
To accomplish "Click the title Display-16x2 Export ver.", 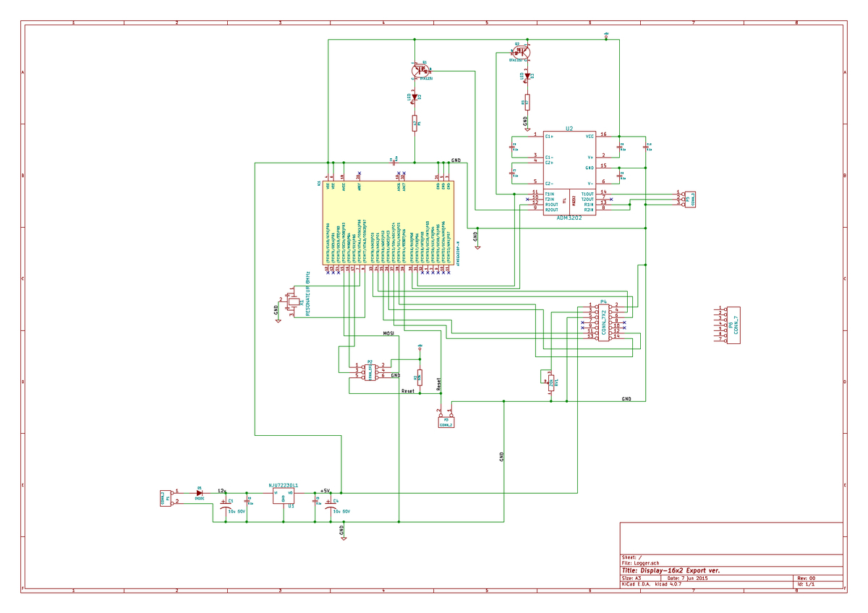I will [671, 571].
